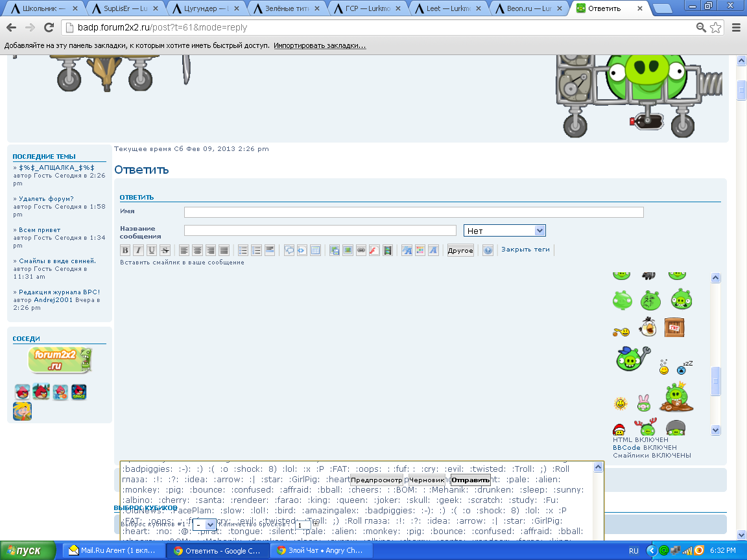Align text right in the editor
This screenshot has width=747, height=560.
click(x=211, y=250)
